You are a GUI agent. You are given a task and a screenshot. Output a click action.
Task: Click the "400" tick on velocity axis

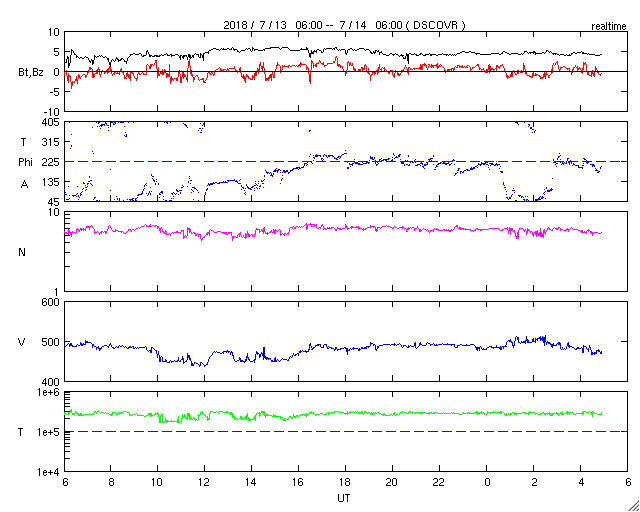(x=52, y=382)
